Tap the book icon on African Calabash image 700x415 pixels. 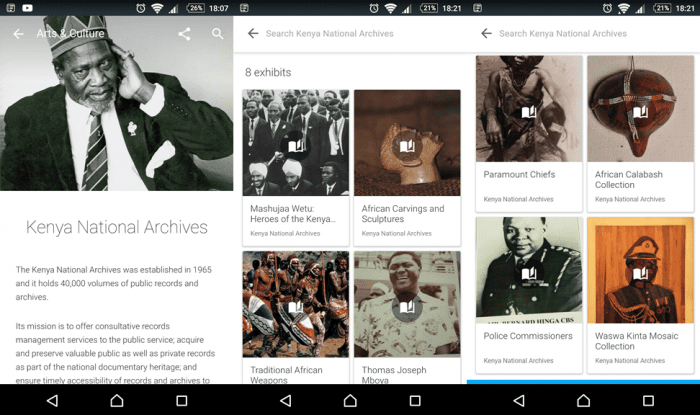[641, 112]
